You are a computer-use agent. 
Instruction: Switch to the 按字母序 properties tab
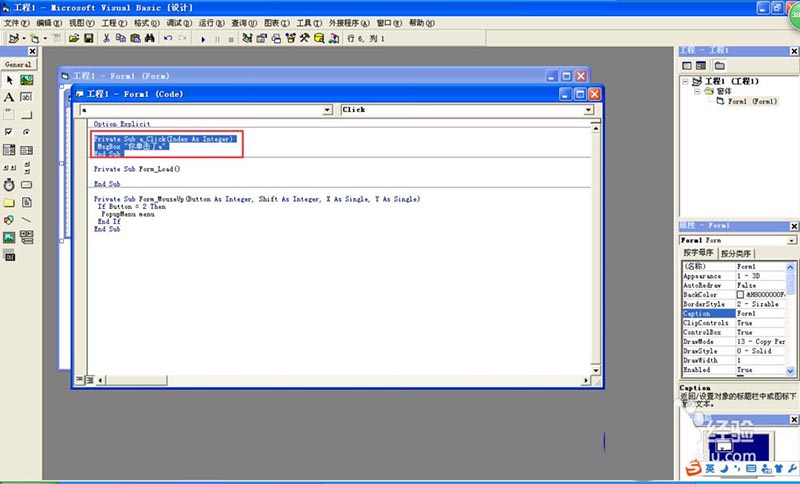click(x=698, y=253)
